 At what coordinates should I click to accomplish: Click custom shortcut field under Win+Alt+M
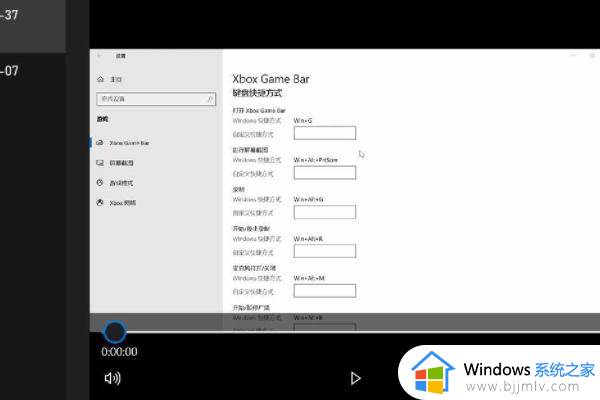pos(325,291)
